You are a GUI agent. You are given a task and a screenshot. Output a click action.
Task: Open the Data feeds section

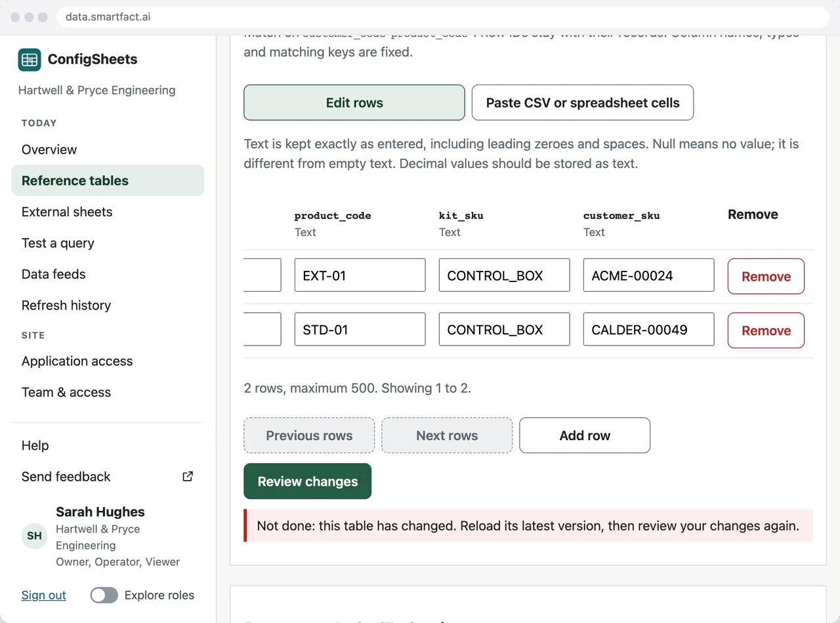(108, 274)
